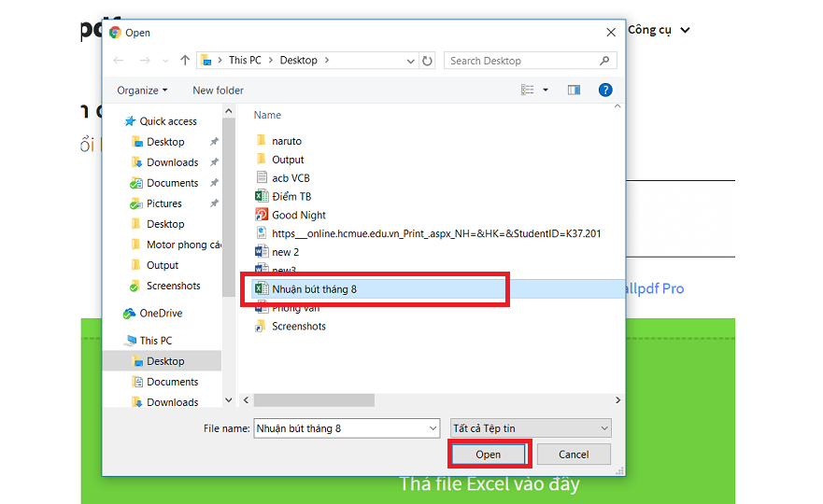Select the new 2 Word document
The height and width of the screenshot is (504, 823).
(277, 252)
